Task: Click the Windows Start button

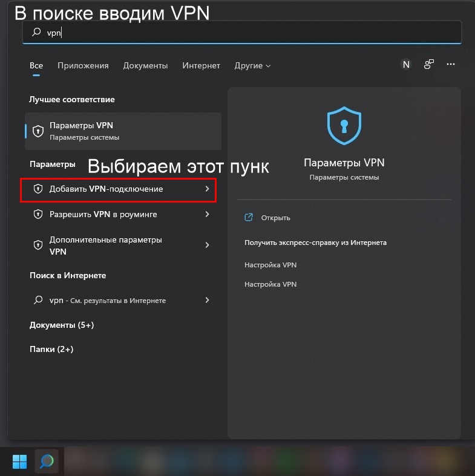Action: pyautogui.click(x=20, y=461)
